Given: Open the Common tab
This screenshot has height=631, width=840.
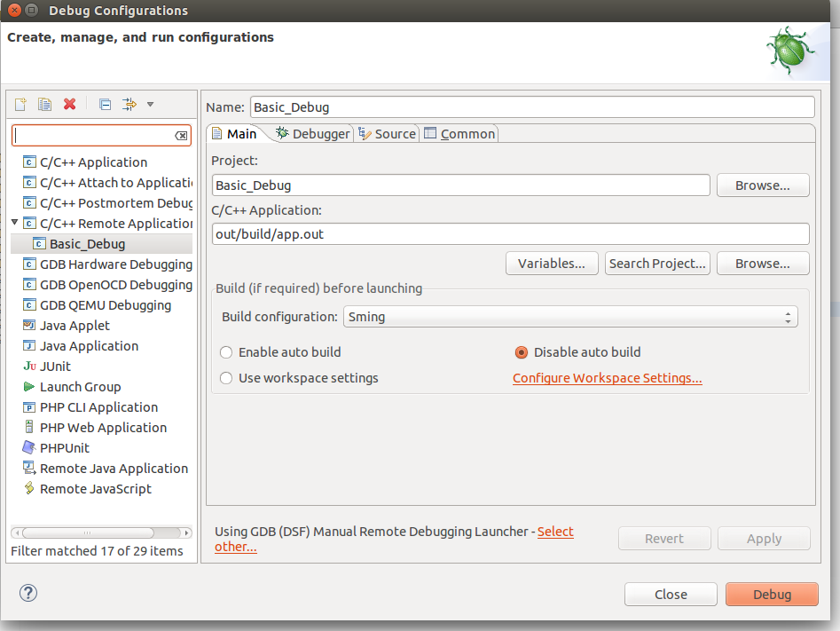Looking at the screenshot, I should pyautogui.click(x=459, y=133).
